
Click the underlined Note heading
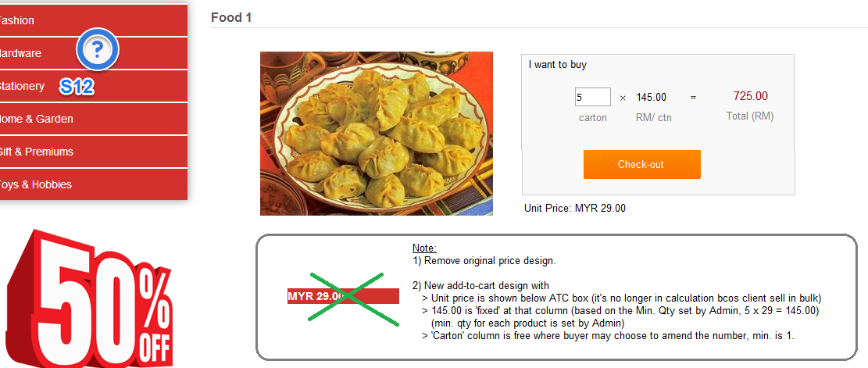click(424, 248)
